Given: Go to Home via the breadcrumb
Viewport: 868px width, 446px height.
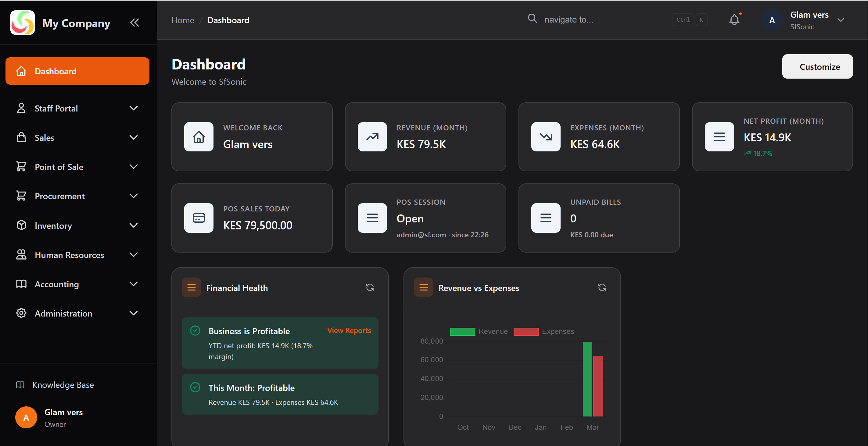Looking at the screenshot, I should pyautogui.click(x=182, y=20).
